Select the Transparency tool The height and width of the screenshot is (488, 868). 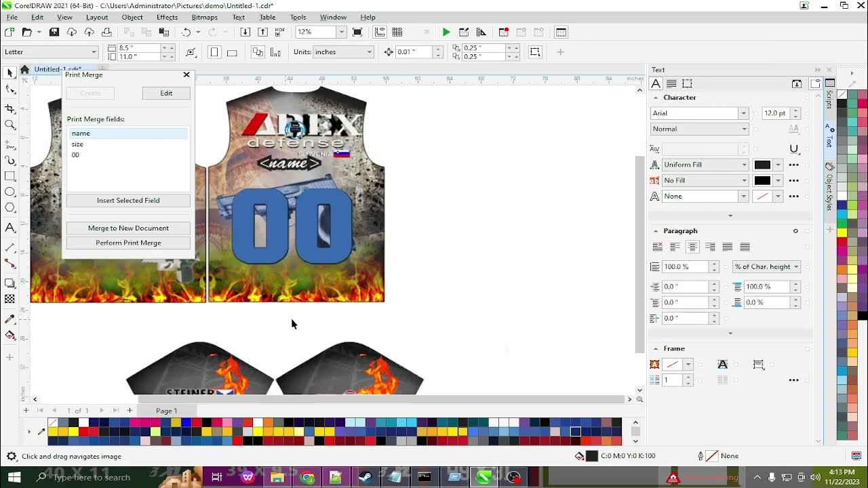coord(9,299)
